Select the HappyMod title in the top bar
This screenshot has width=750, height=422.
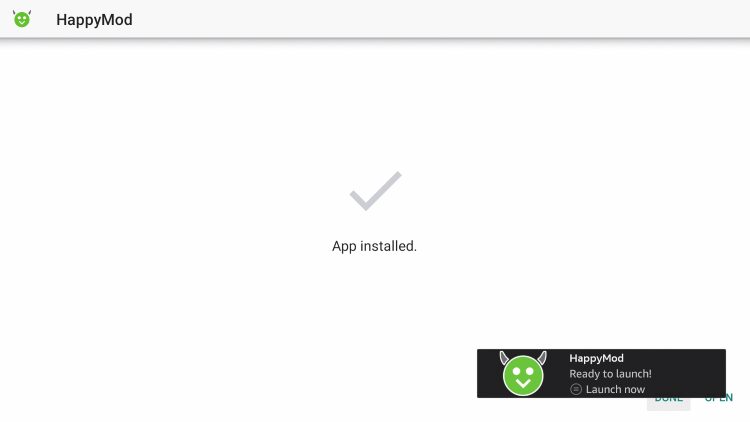[x=94, y=20]
